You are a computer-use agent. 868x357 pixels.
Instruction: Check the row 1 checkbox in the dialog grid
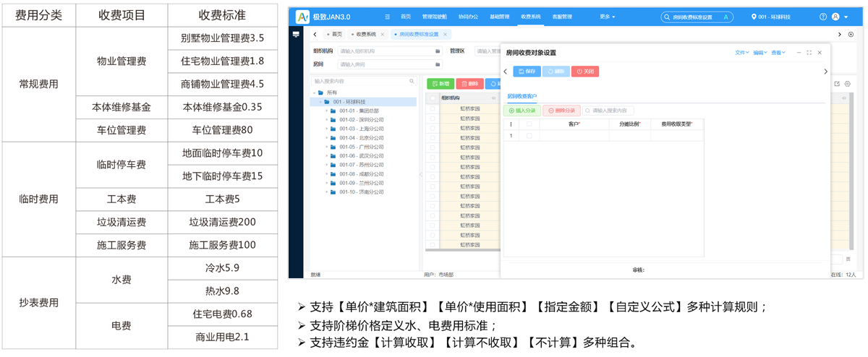(529, 136)
